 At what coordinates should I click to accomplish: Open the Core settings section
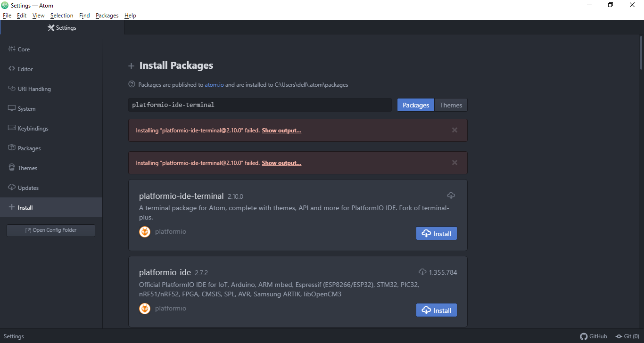click(24, 49)
